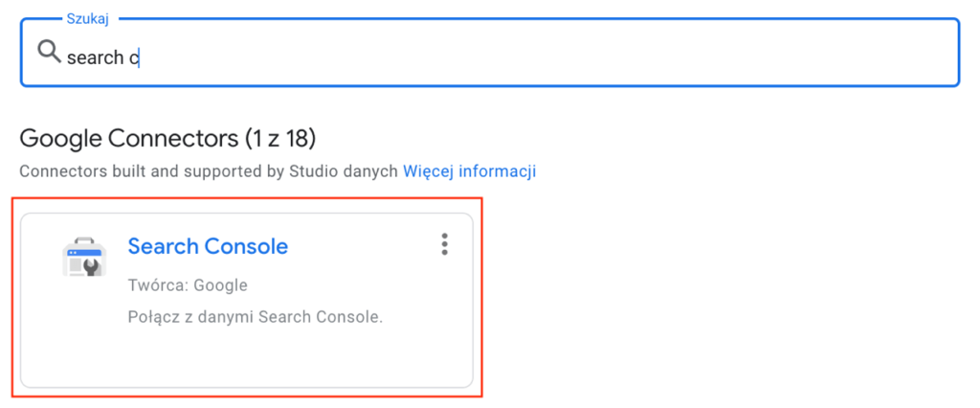Screen dimensions: 980x408
Task: Click the word "Connectors" in the gray subtitle
Action: [x=57, y=171]
